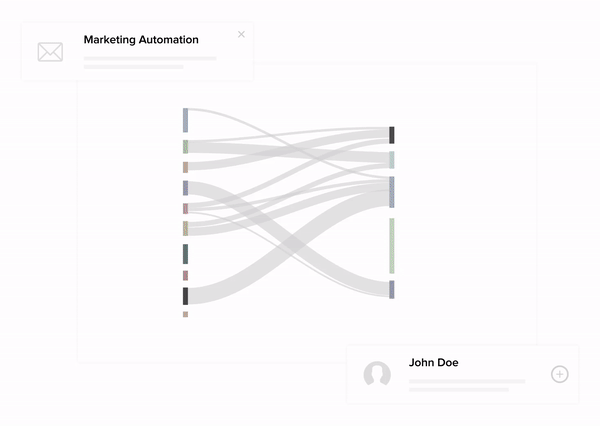The width and height of the screenshot is (600, 426).
Task: Select the tall blue-gray node topping the left column
Action: 185,120
